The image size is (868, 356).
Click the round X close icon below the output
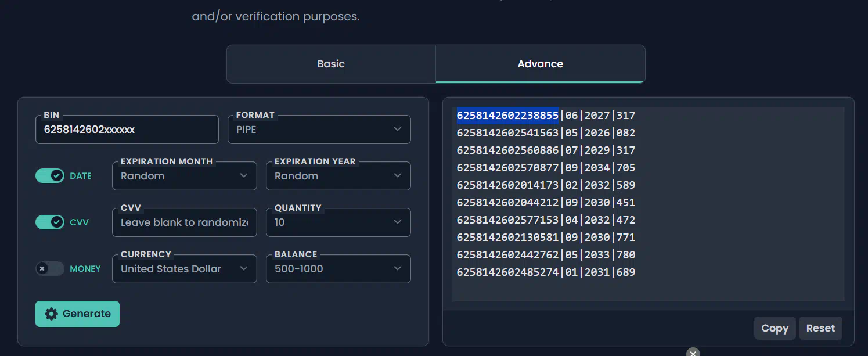693,353
